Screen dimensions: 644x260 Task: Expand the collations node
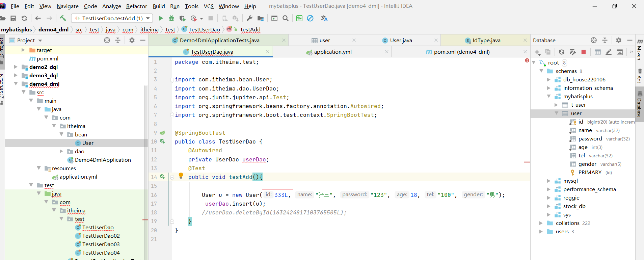click(x=541, y=223)
